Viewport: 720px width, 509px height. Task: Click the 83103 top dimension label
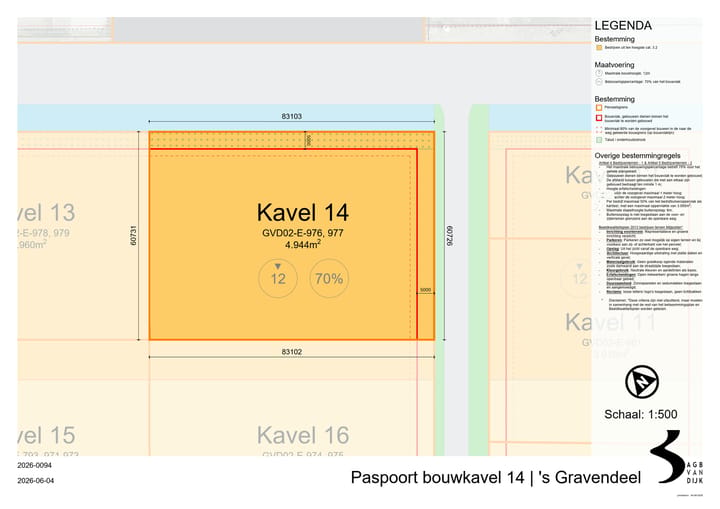pos(292,116)
